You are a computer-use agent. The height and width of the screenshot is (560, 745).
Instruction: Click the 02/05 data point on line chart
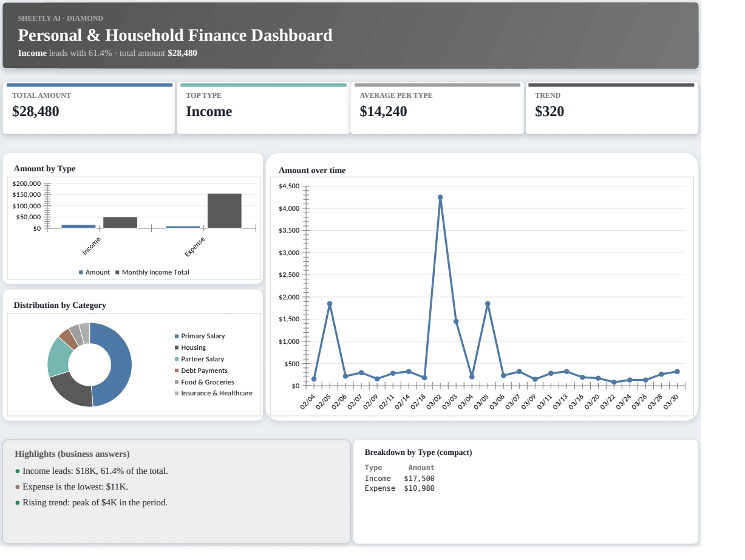pyautogui.click(x=330, y=304)
